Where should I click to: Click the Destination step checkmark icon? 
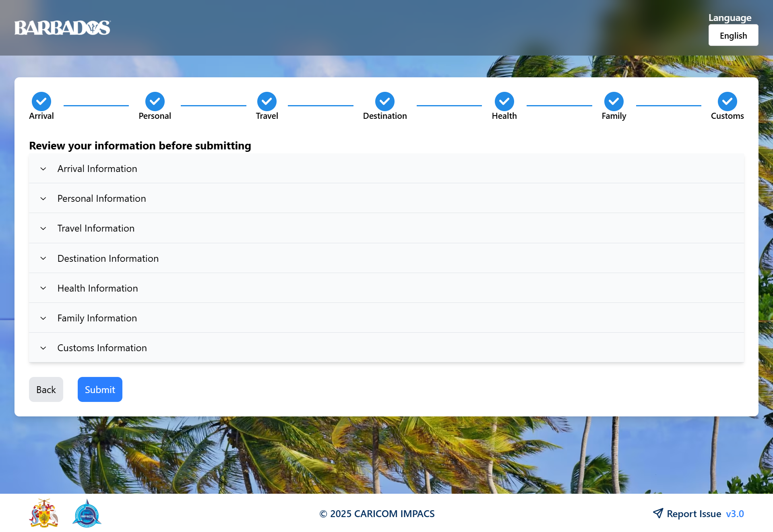[384, 101]
